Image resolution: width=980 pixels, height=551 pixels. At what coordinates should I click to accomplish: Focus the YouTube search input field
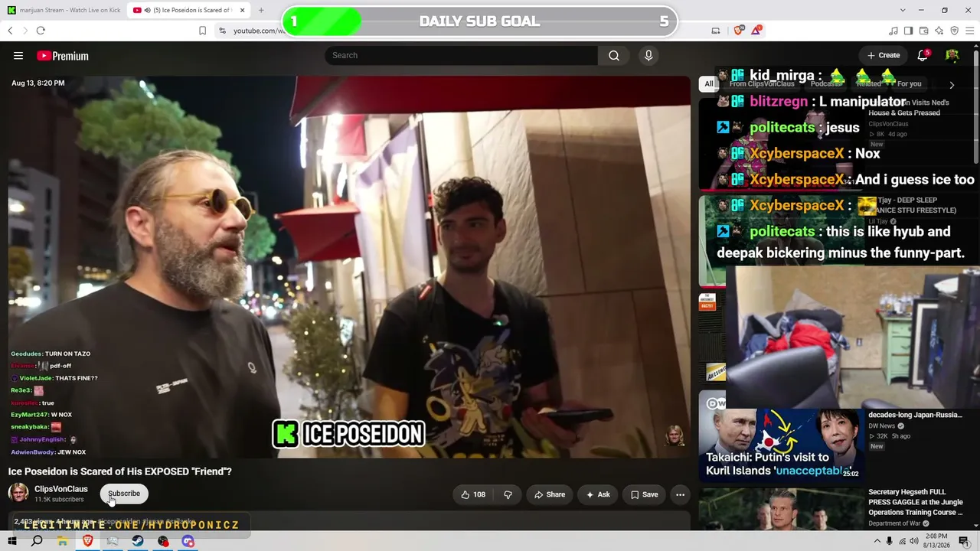(x=461, y=55)
